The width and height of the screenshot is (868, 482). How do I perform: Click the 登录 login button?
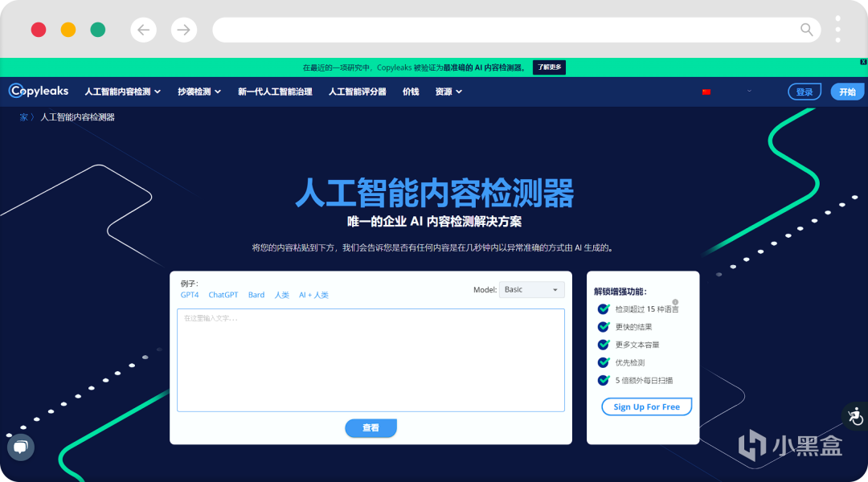coord(805,92)
